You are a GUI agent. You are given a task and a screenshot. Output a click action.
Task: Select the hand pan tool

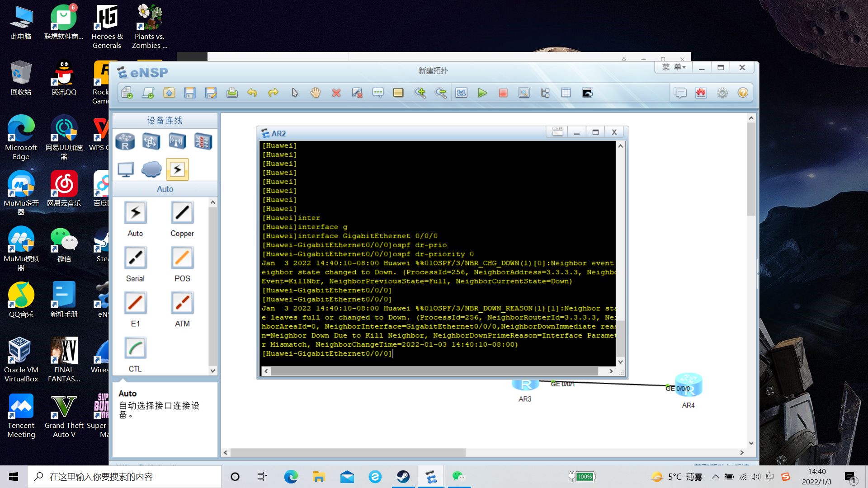point(315,93)
